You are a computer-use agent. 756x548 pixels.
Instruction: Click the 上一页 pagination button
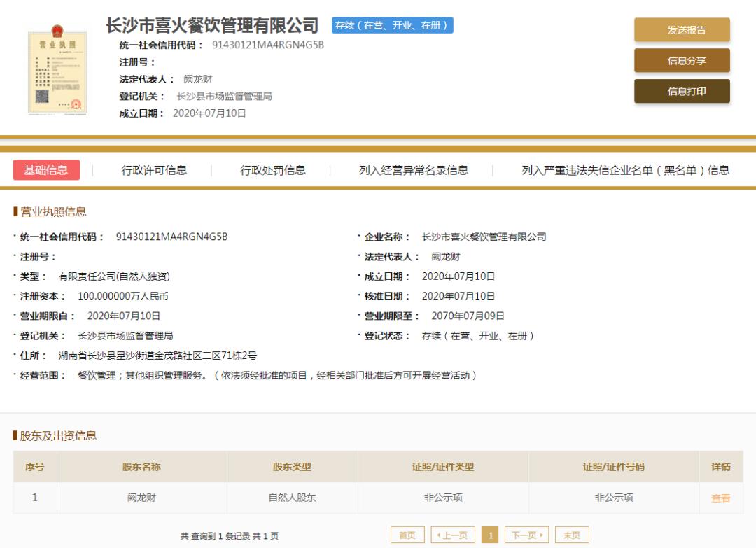tap(453, 535)
